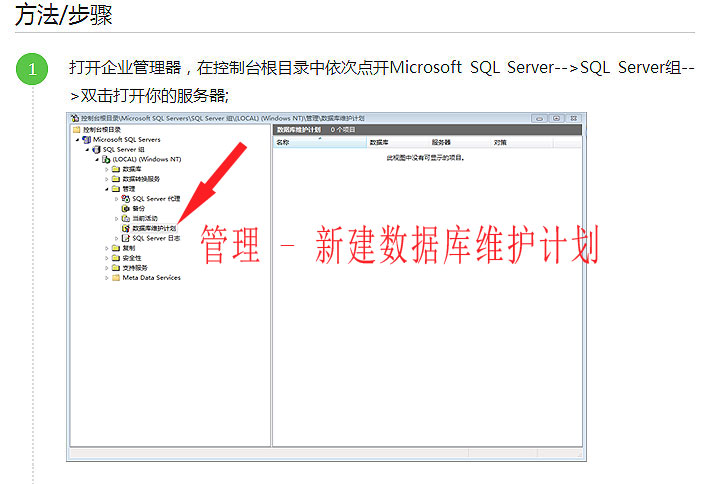
Task: Expand the SQL Server 日志 node arrow
Action: (117, 238)
